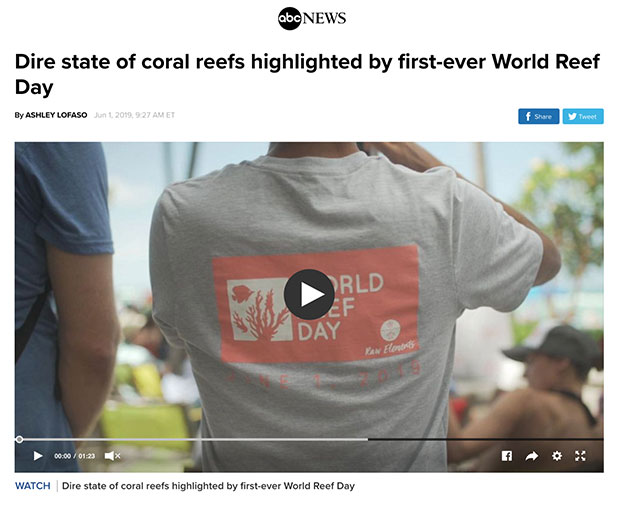Open video settings gear menu
Screen dimensions: 620x505
coord(557,456)
